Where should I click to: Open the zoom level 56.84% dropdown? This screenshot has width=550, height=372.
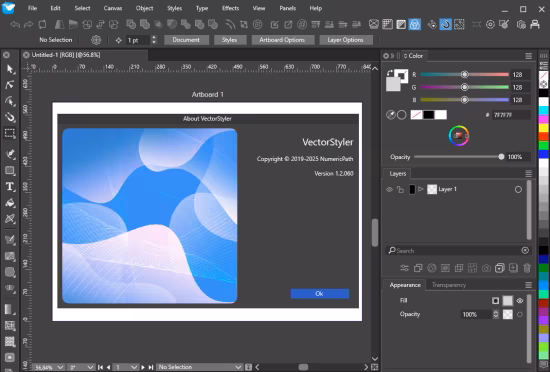coord(60,367)
